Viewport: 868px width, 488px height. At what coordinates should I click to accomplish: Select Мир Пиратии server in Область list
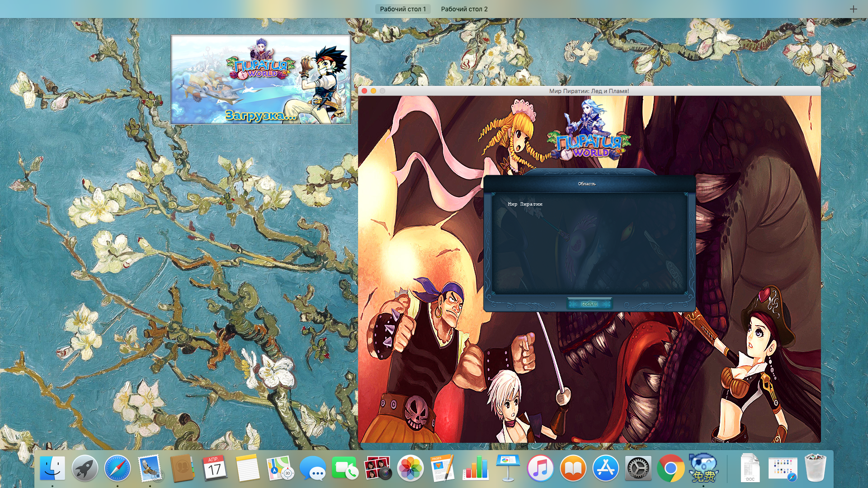[x=525, y=204]
